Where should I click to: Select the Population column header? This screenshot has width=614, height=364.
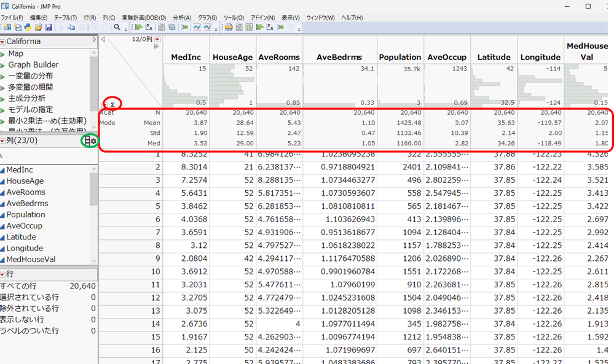point(400,57)
